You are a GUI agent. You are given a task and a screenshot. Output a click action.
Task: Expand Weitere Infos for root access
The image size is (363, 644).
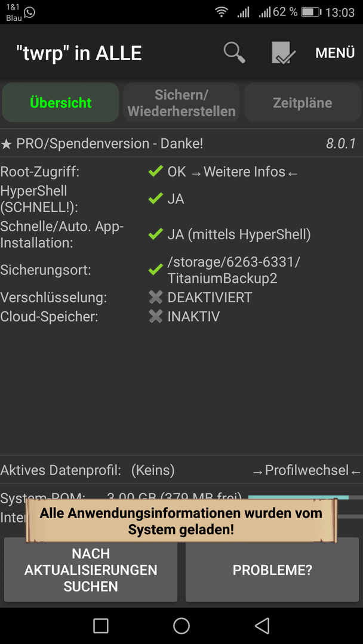244,172
